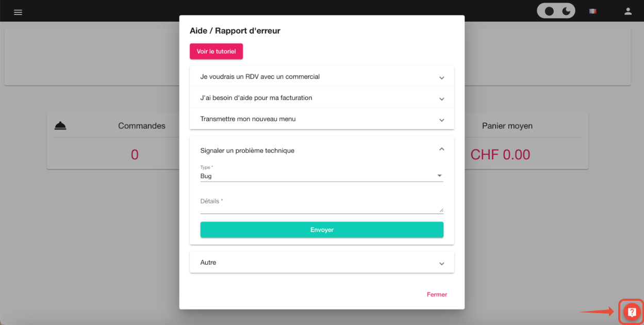Select the 'Signaler un problème technique' header text
This screenshot has width=644, height=325.
[247, 151]
